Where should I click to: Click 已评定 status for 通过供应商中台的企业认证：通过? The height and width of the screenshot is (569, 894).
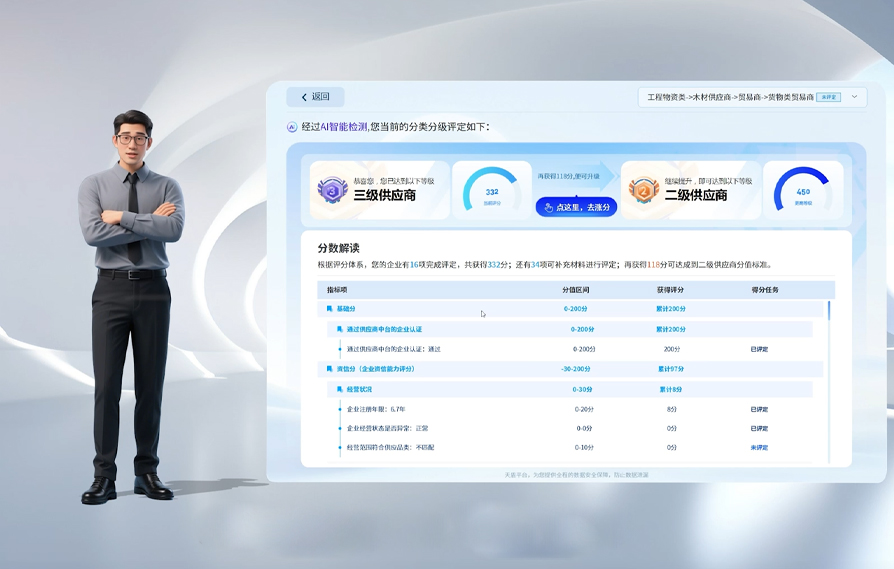[759, 349]
